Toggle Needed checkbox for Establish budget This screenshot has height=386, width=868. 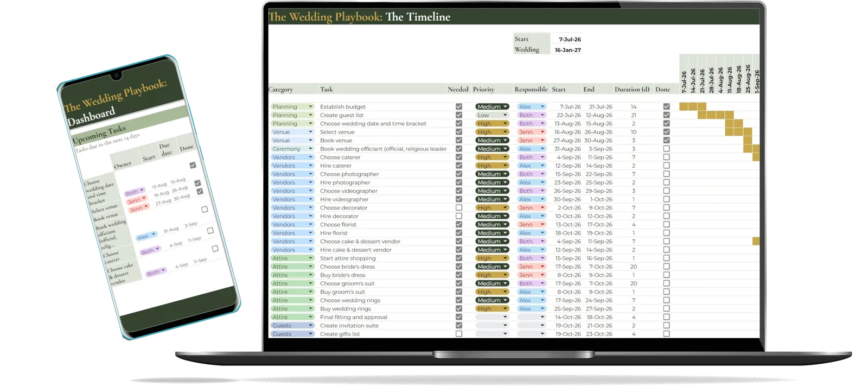tap(459, 107)
